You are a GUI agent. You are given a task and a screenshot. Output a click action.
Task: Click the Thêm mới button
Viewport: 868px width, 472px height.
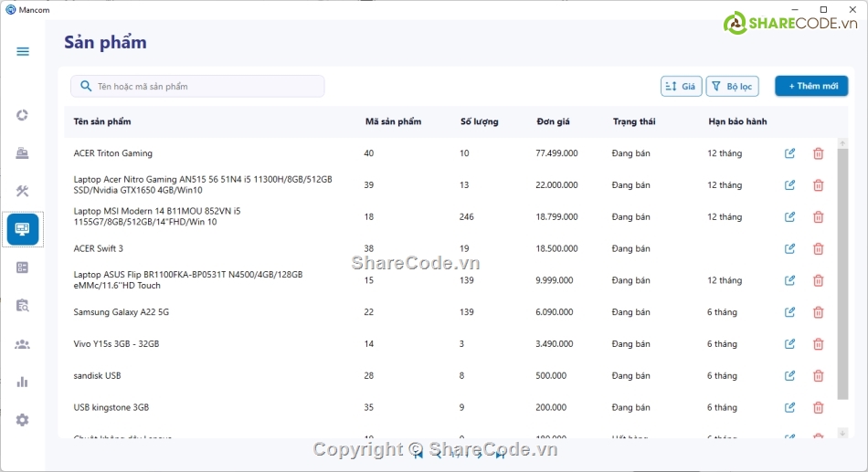[811, 86]
